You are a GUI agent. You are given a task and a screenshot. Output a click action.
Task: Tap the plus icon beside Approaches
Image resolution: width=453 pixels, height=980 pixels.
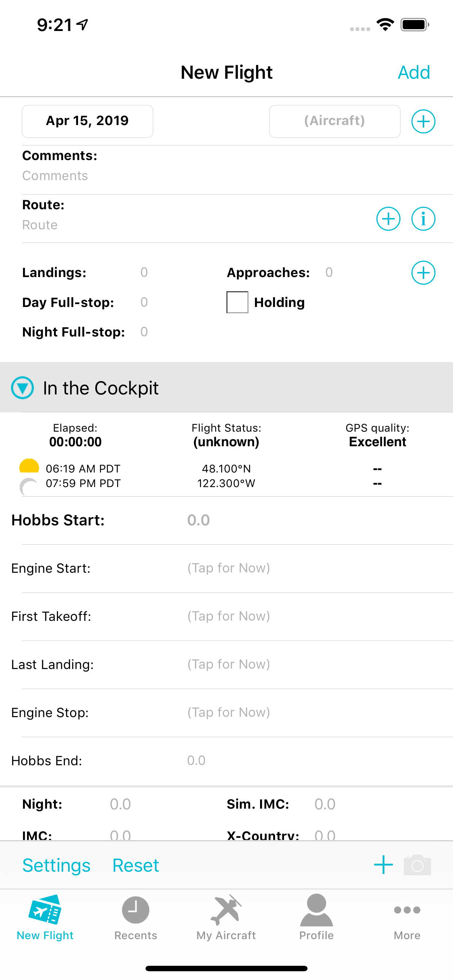423,273
